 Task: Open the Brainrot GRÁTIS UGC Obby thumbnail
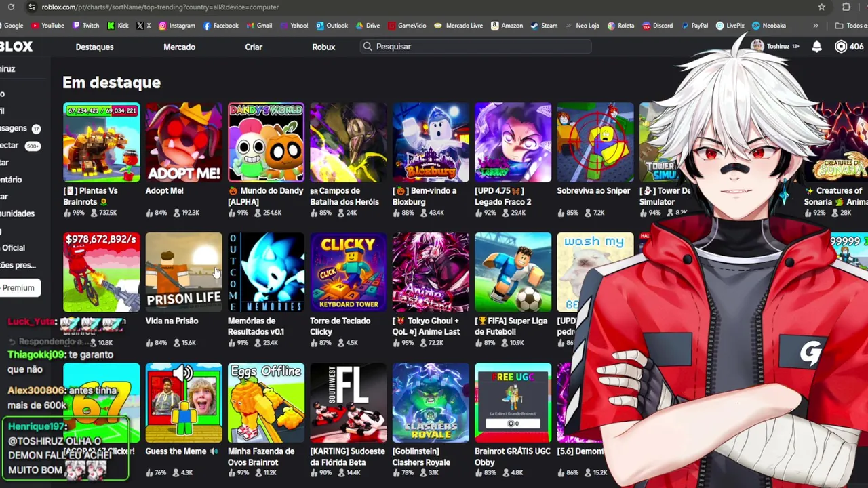513,403
